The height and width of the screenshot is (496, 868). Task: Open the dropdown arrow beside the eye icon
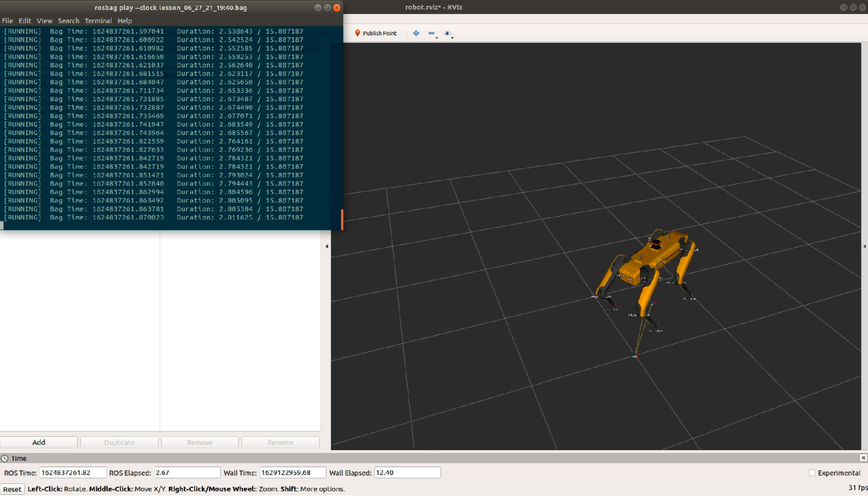point(452,37)
